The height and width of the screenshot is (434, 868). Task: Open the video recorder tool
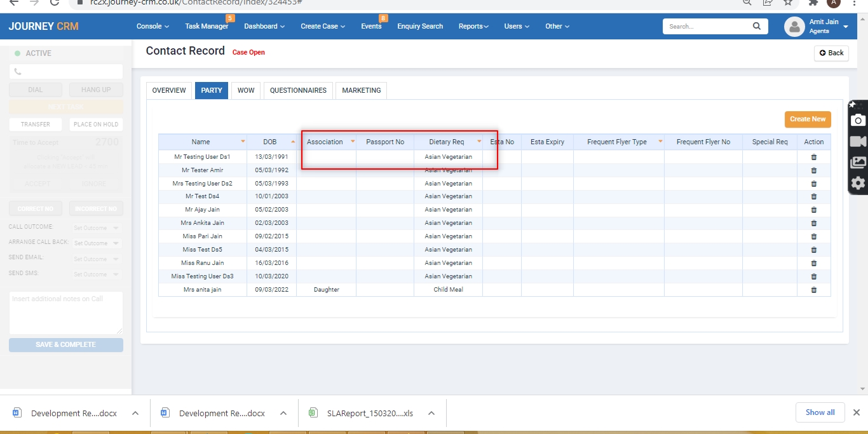(858, 141)
